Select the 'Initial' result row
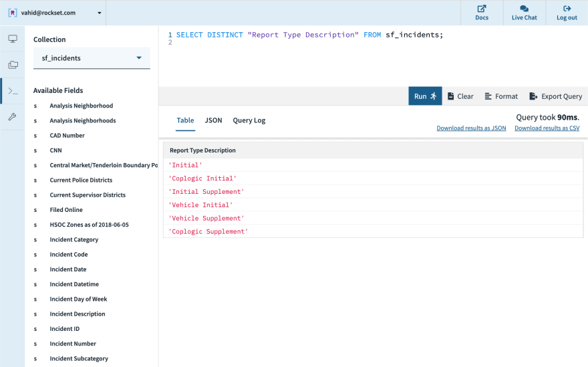 373,165
